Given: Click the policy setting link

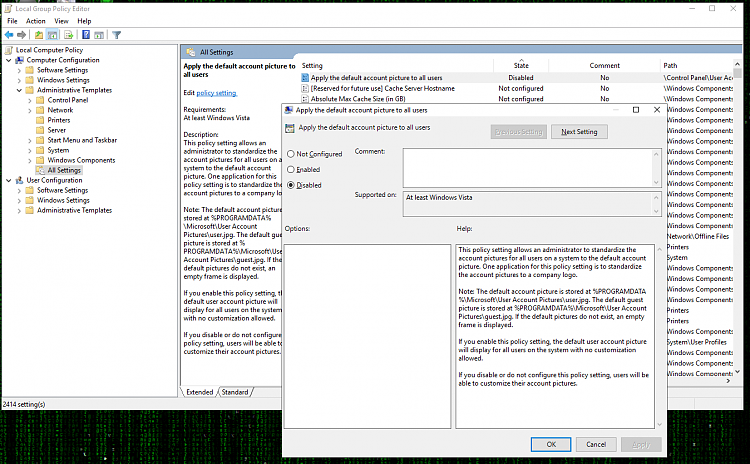Looking at the screenshot, I should pyautogui.click(x=217, y=93).
